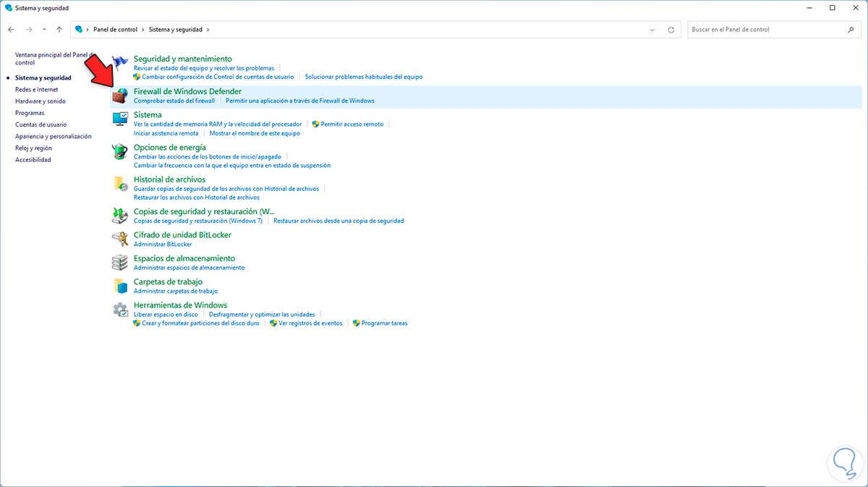Click the Espacios de almacenamiento icon
868x487 pixels.
pos(120,262)
